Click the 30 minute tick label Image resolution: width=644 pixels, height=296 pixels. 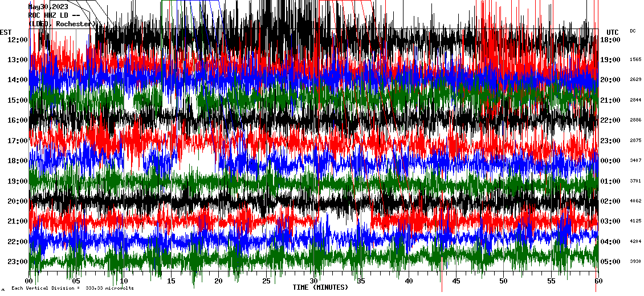click(x=314, y=281)
